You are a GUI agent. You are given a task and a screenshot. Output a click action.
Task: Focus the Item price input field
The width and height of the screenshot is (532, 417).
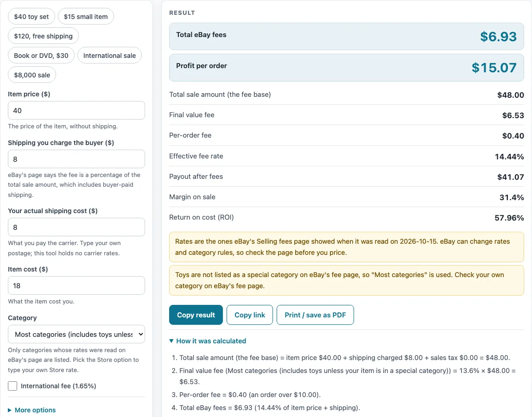(x=76, y=110)
